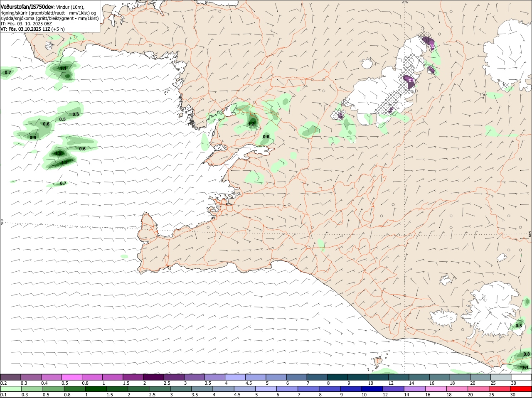
Task: Select the 0.7 label at far left edge
Action: click(x=7, y=73)
